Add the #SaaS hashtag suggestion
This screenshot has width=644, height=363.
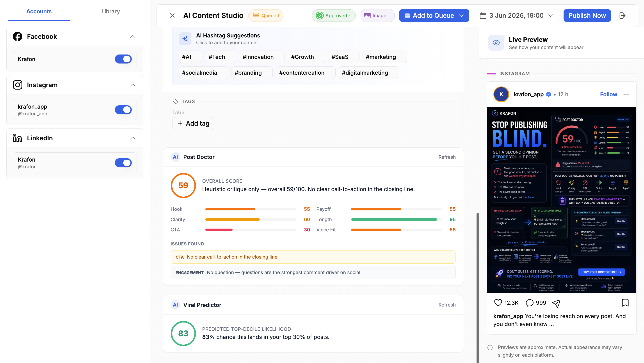coord(344,57)
